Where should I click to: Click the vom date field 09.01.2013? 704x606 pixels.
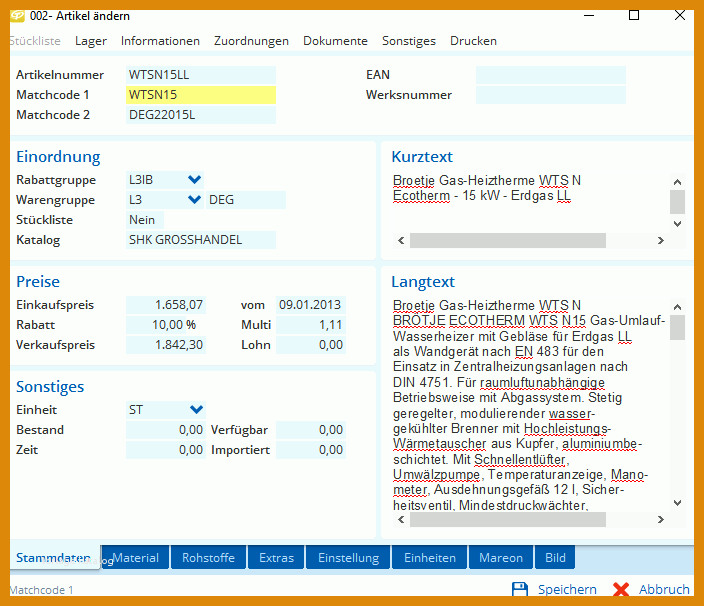coord(311,305)
